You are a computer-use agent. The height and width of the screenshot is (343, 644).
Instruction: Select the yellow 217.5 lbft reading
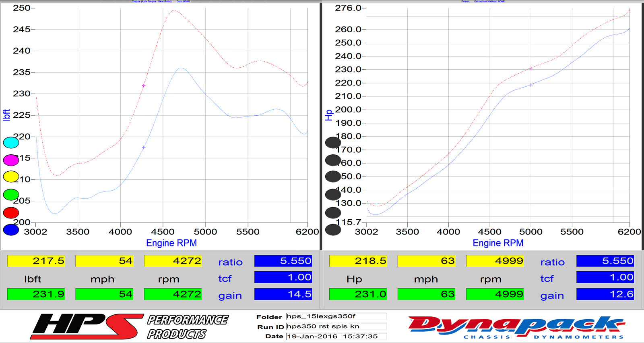pos(36,261)
